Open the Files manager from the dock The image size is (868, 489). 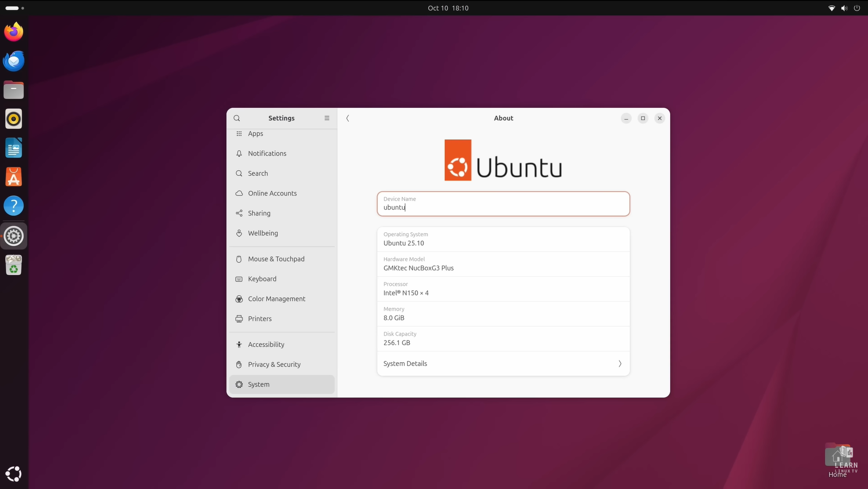click(14, 90)
